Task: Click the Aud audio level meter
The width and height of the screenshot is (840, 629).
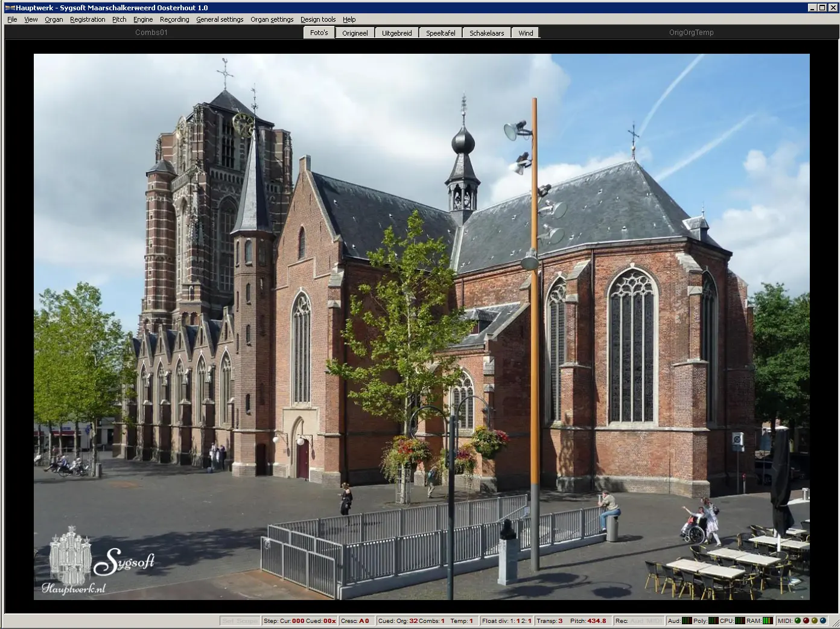Action: [687, 621]
